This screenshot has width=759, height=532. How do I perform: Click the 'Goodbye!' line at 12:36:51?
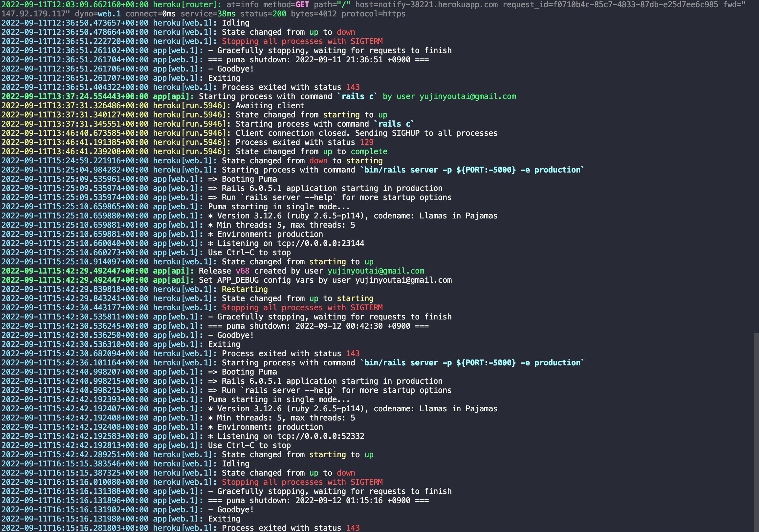[x=128, y=69]
